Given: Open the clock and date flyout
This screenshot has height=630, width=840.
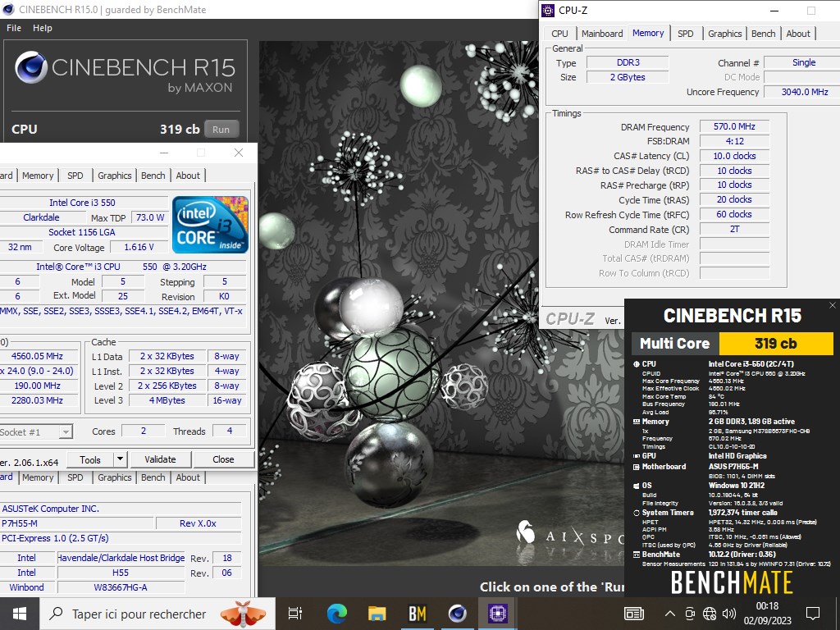Looking at the screenshot, I should click(767, 614).
